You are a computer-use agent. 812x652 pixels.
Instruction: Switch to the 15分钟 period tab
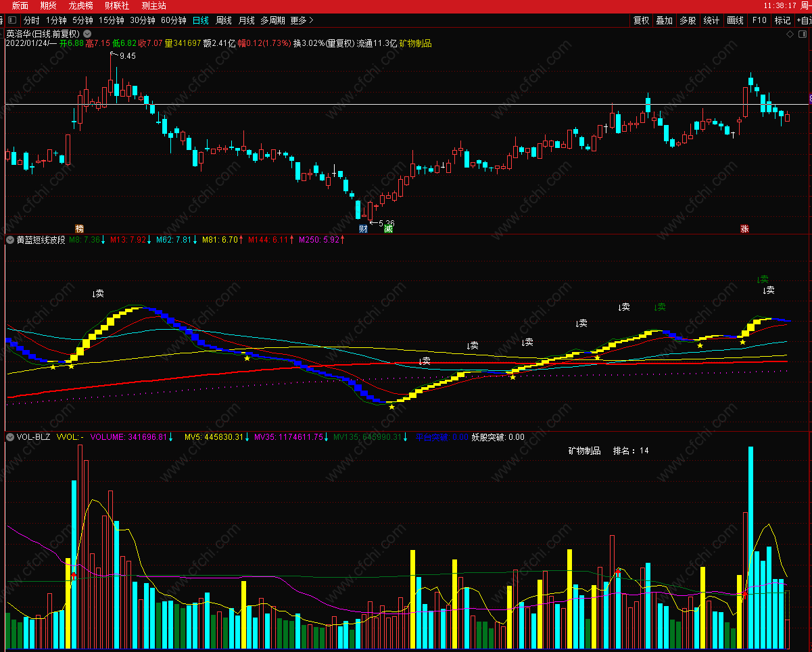112,20
